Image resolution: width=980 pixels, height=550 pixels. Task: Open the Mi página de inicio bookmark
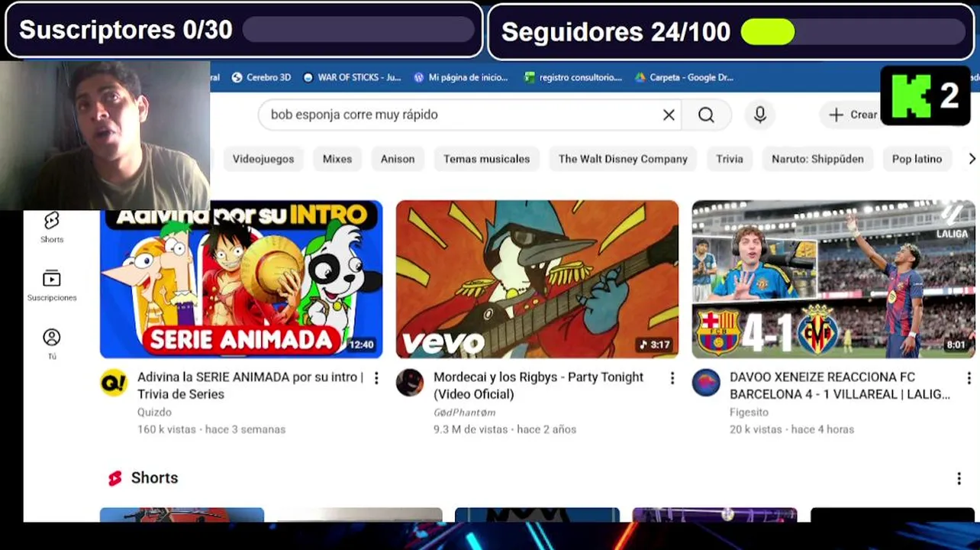(x=461, y=77)
